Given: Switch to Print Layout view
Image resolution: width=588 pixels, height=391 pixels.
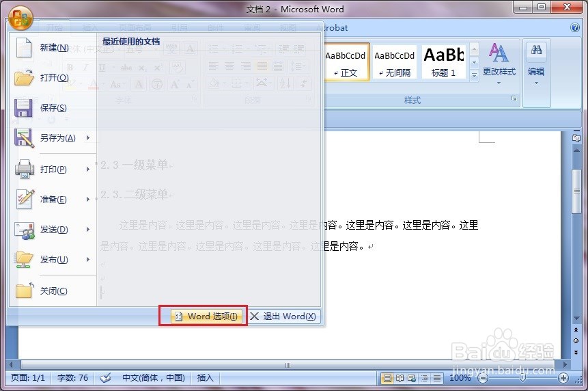Looking at the screenshot, I should [x=387, y=378].
